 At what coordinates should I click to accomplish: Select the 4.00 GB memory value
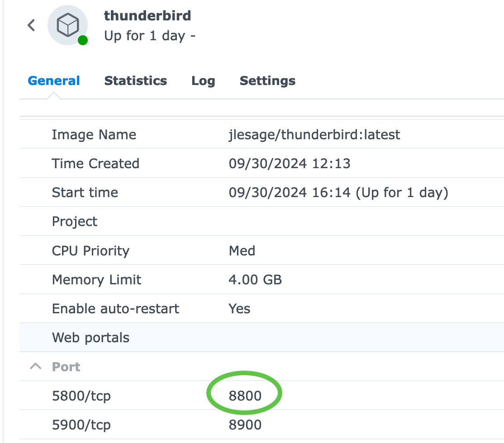tap(255, 279)
